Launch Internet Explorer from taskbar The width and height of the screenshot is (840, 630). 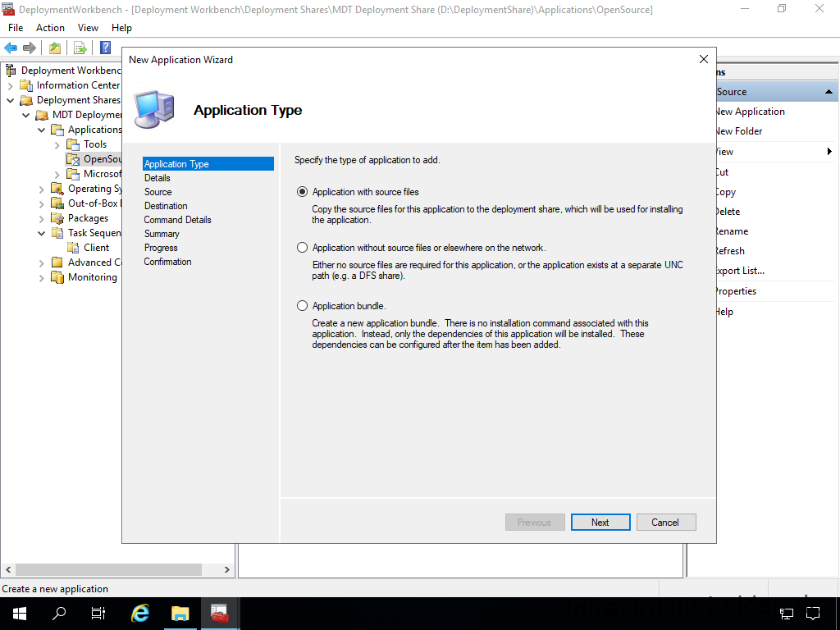coord(140,614)
